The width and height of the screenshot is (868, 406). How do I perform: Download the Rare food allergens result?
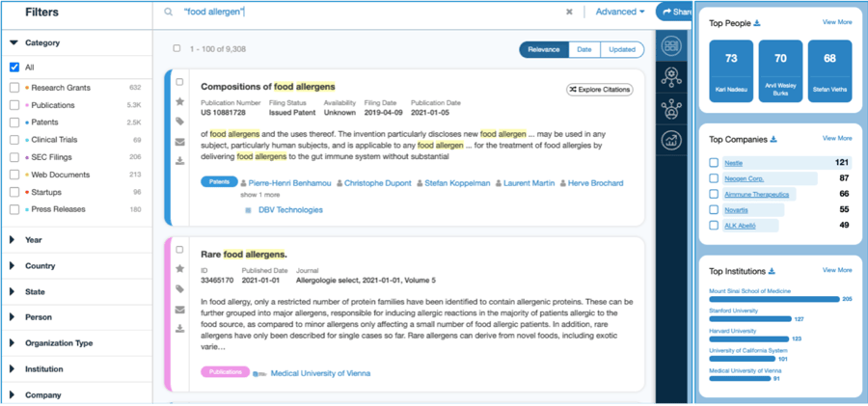[x=180, y=329]
